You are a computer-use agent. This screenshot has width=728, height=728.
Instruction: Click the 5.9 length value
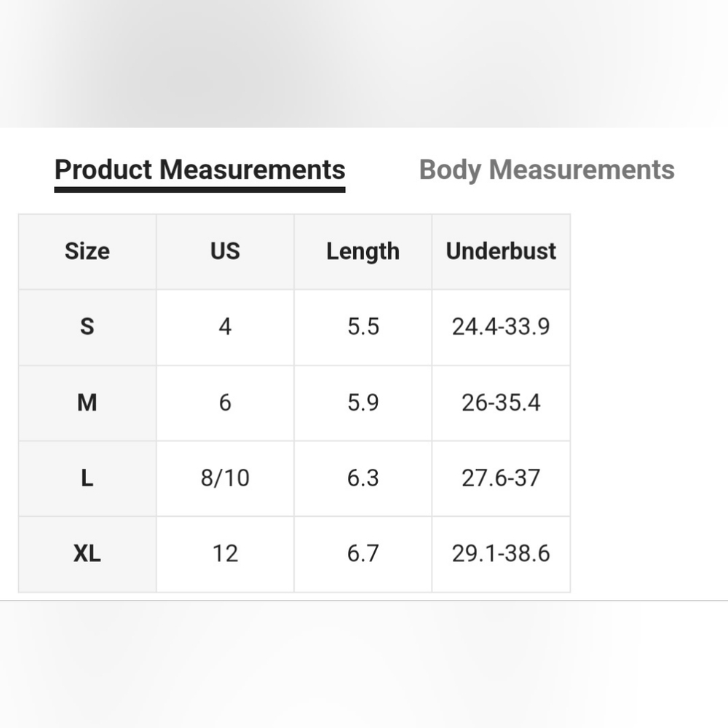(363, 403)
